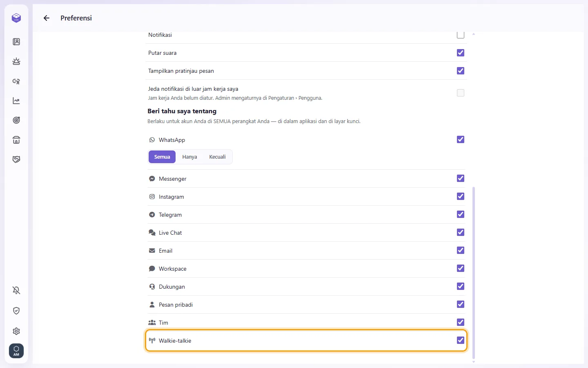588x368 pixels.
Task: Select the Hanya filter tab
Action: pos(189,157)
